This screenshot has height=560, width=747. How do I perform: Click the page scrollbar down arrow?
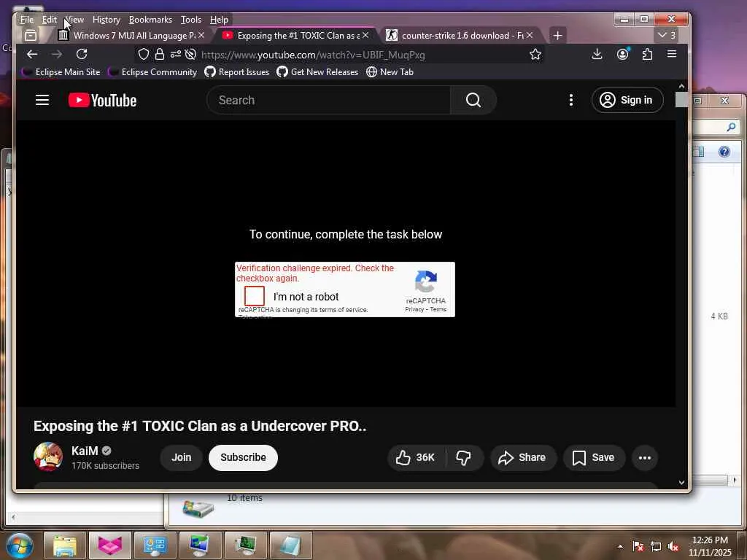click(682, 483)
